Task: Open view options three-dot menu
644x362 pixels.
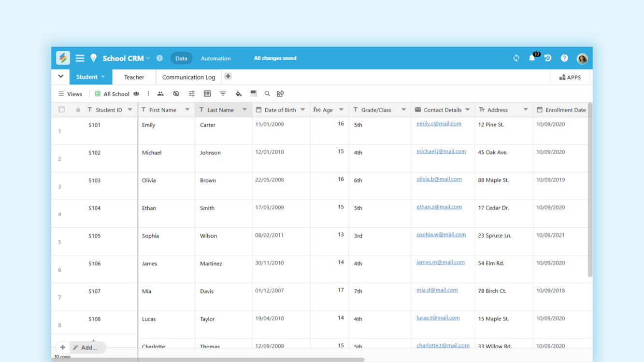Action: 148,94
